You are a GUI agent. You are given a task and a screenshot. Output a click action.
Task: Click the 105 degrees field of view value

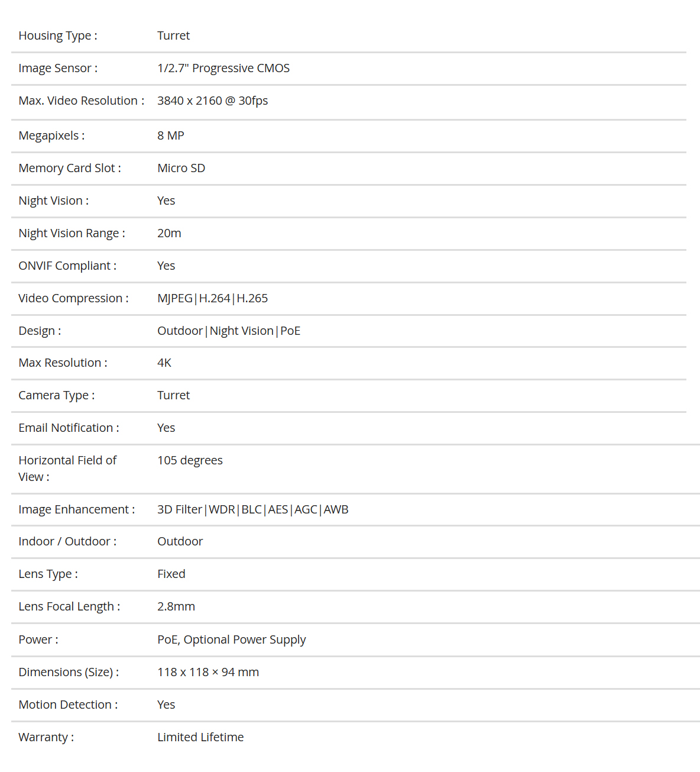(190, 460)
